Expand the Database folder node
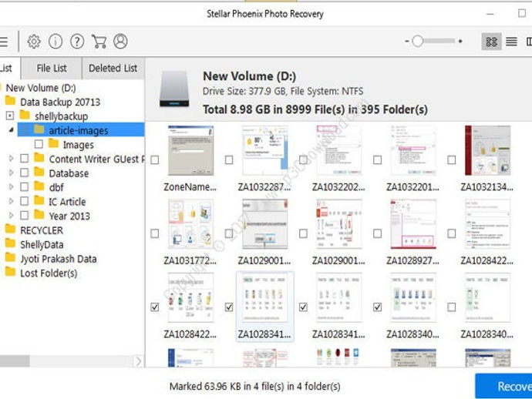 [12, 173]
